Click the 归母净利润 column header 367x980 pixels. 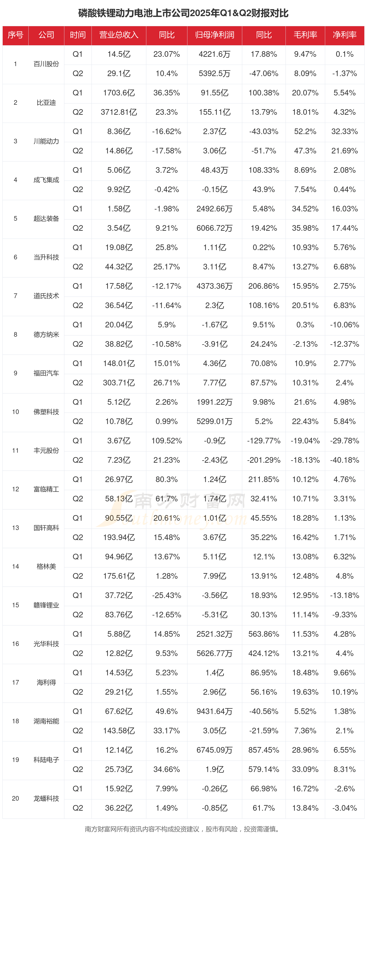(x=215, y=35)
